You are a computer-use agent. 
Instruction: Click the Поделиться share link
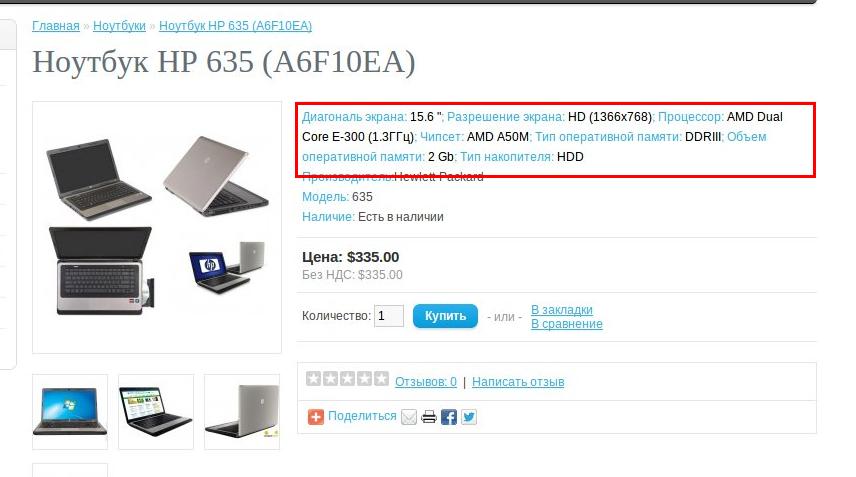[x=362, y=416]
